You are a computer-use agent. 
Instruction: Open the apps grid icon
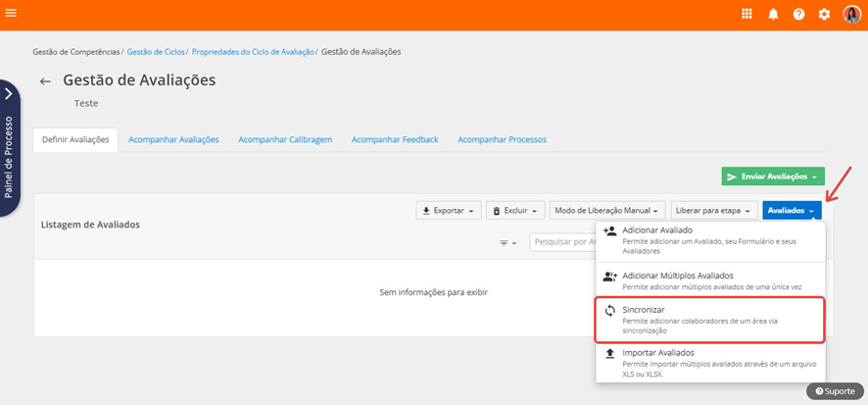(x=747, y=14)
